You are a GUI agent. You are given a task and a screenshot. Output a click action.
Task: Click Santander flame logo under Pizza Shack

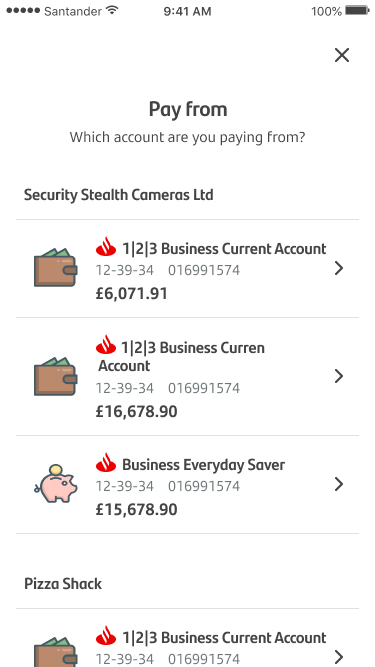pos(106,636)
